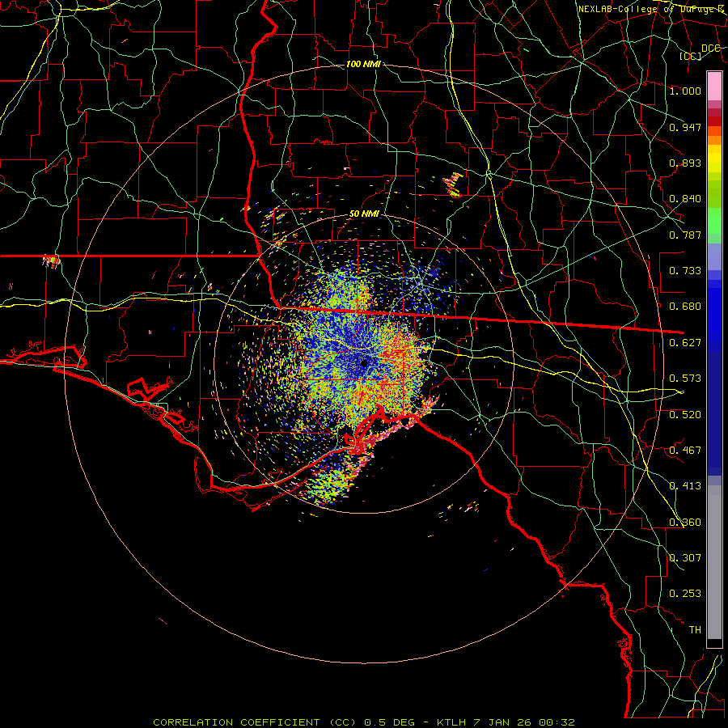This screenshot has height=728, width=728.
Task: Click the 0.733 color scale label
Action: click(685, 271)
